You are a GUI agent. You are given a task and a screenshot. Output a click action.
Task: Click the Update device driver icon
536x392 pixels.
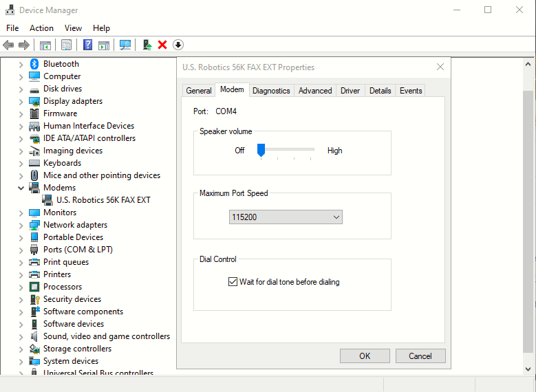147,45
